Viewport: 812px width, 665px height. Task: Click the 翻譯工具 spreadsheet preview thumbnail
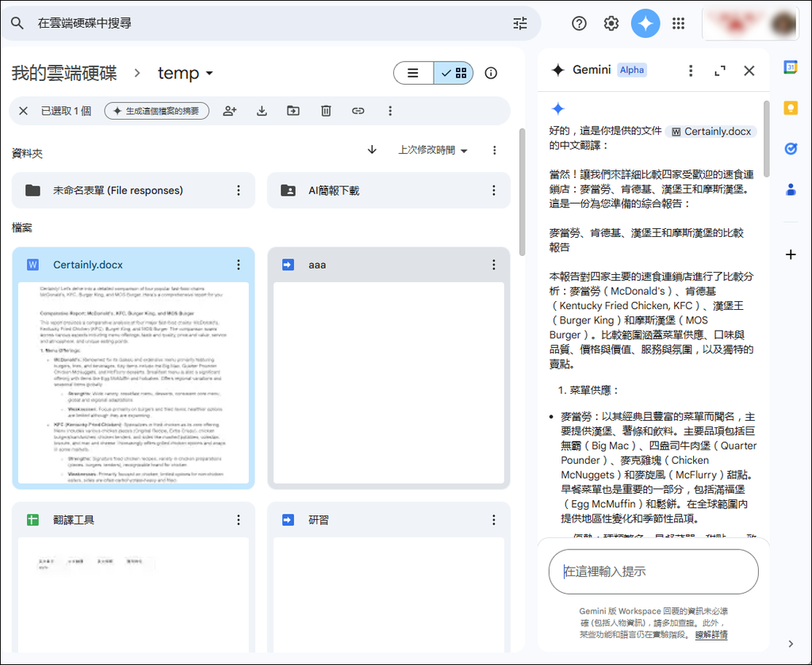tap(133, 595)
